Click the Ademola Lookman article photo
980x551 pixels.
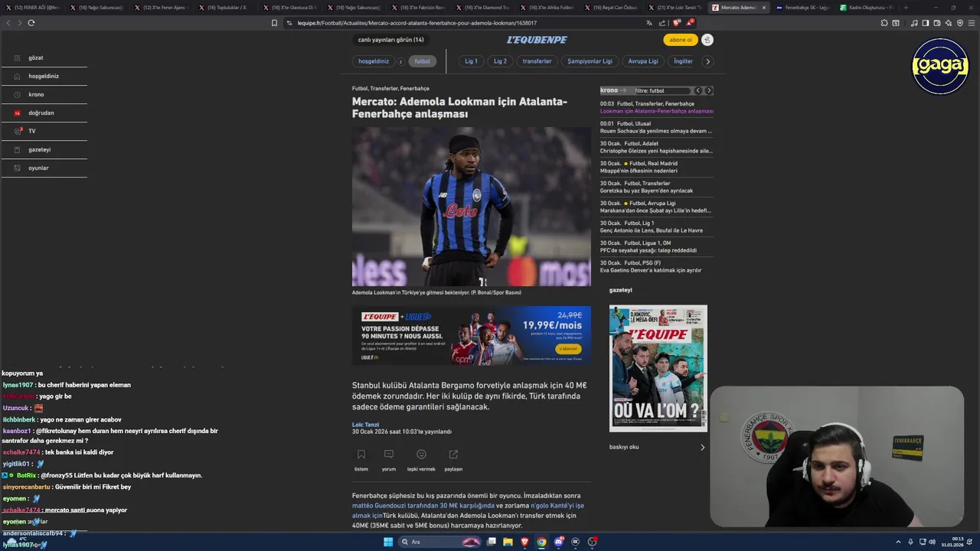pos(471,207)
